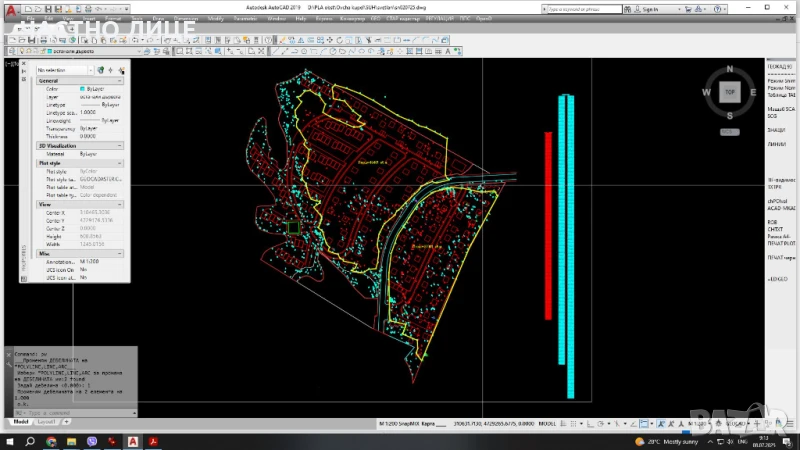Open Chrome from the Windows taskbar
Screen dimensions: 800x450
click(50, 441)
